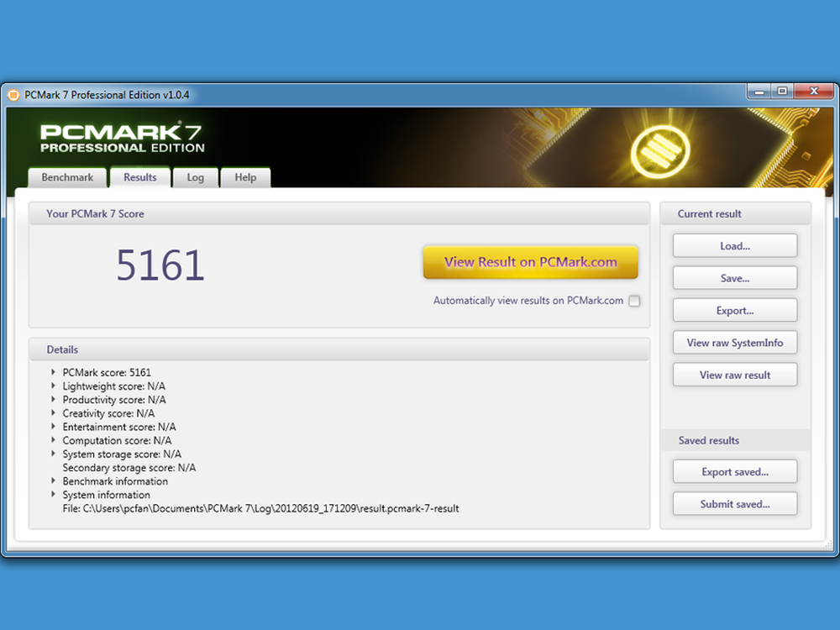The image size is (840, 630).
Task: Select the Results tab
Action: [x=139, y=177]
